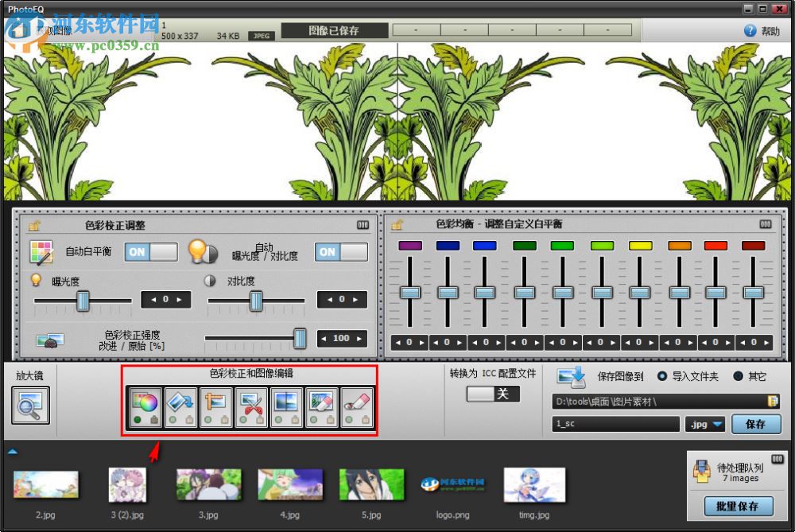Open color equalizer panel options icon

click(x=765, y=223)
